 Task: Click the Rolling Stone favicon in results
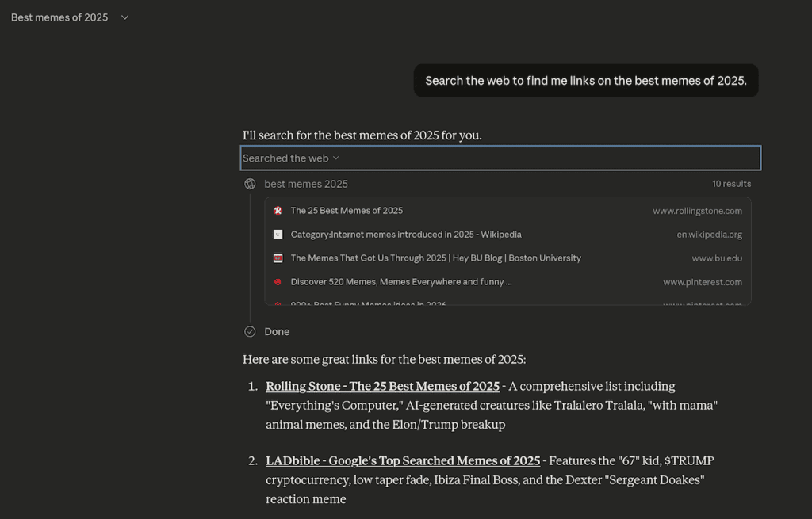pyautogui.click(x=278, y=211)
